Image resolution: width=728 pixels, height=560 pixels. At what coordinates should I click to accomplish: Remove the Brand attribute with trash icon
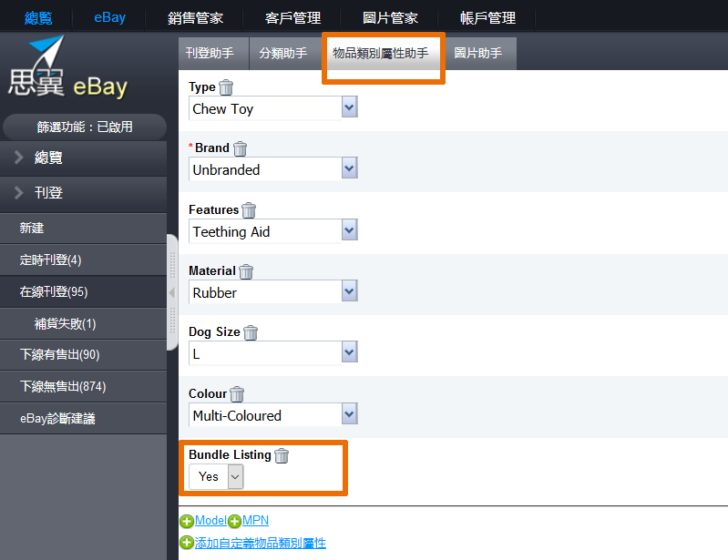coord(240,148)
